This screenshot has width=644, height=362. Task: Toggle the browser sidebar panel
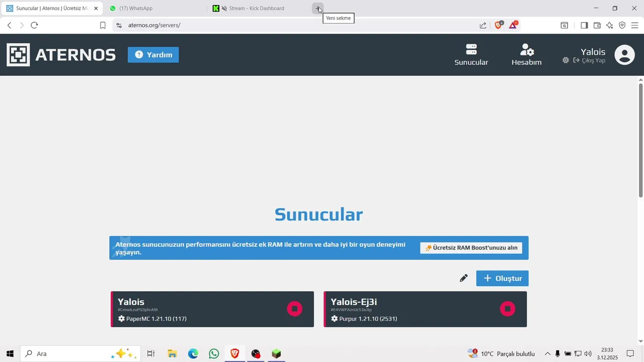coord(584,25)
